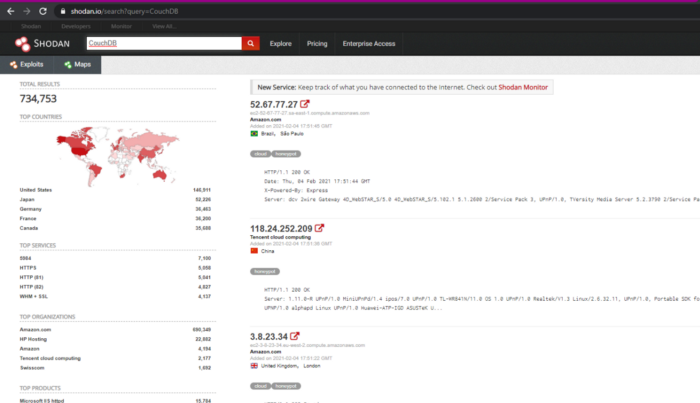This screenshot has height=403, width=700.
Task: Open external link icon for 3.8.23.34
Action: click(x=295, y=336)
